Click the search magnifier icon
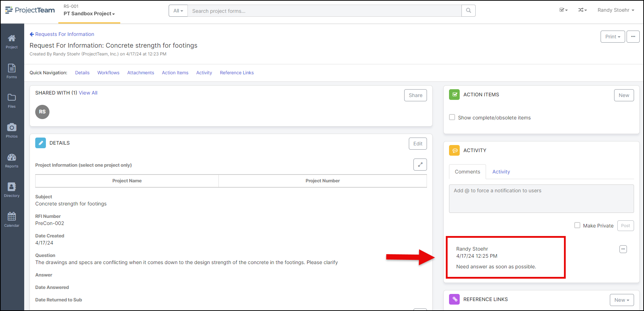Image resolution: width=644 pixels, height=311 pixels. pyautogui.click(x=469, y=11)
